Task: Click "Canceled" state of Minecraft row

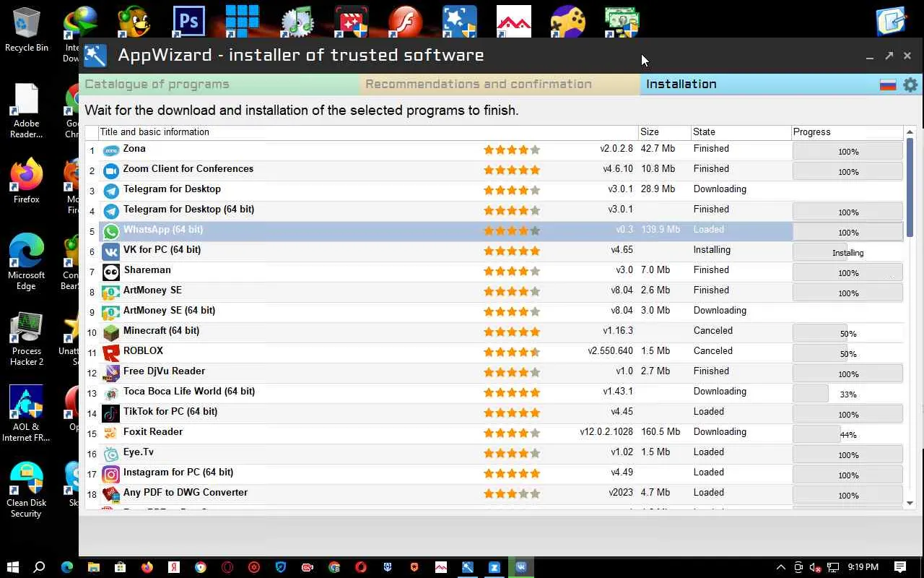Action: pos(713,331)
